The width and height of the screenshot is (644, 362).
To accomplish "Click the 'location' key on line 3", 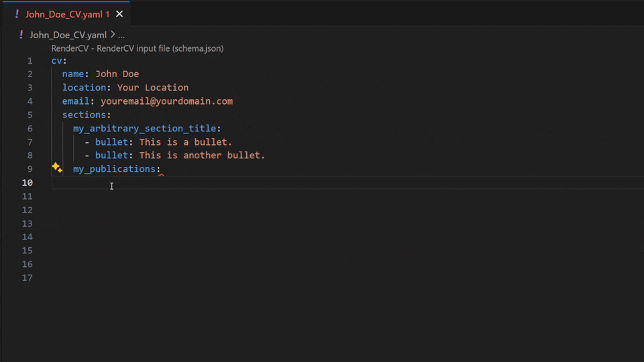I will tap(85, 87).
